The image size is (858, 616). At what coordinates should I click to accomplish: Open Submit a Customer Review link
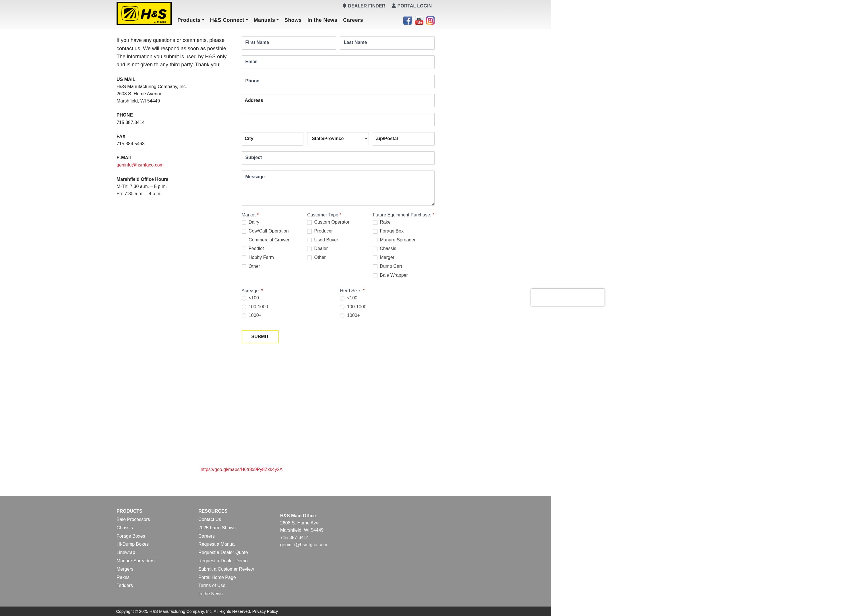226,569
